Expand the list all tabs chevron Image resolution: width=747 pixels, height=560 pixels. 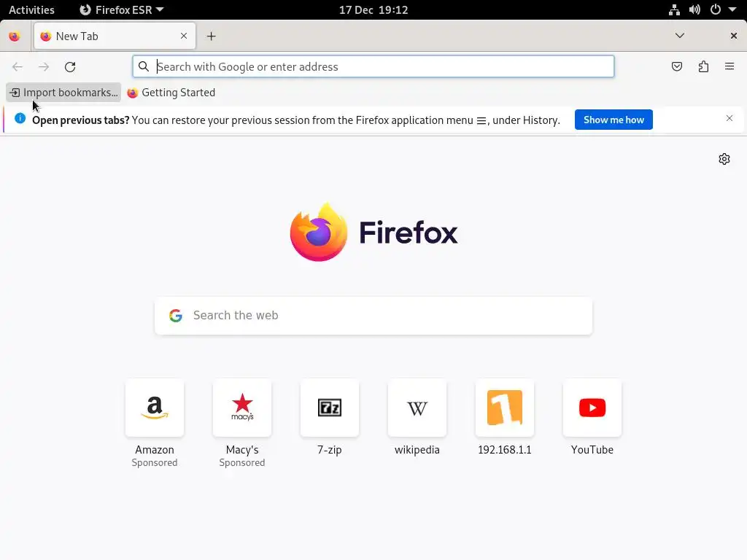pyautogui.click(x=680, y=36)
